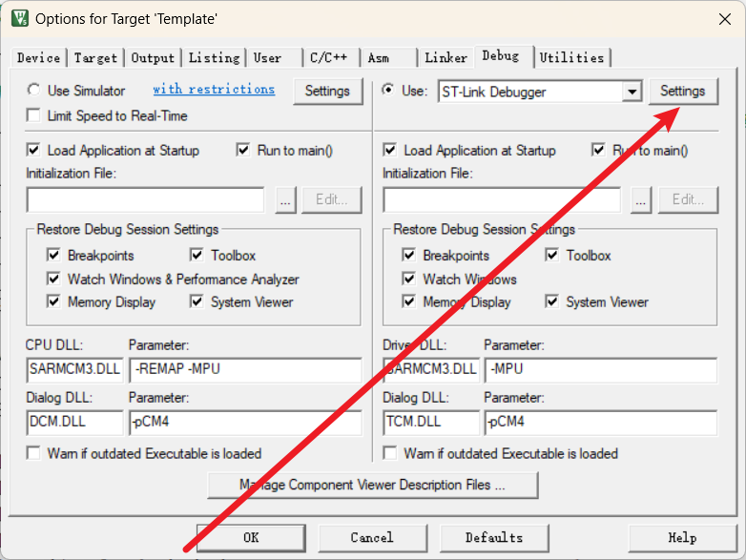The width and height of the screenshot is (746, 560).
Task: Toggle ST-Link side Toolbox checkbox
Action: click(552, 255)
